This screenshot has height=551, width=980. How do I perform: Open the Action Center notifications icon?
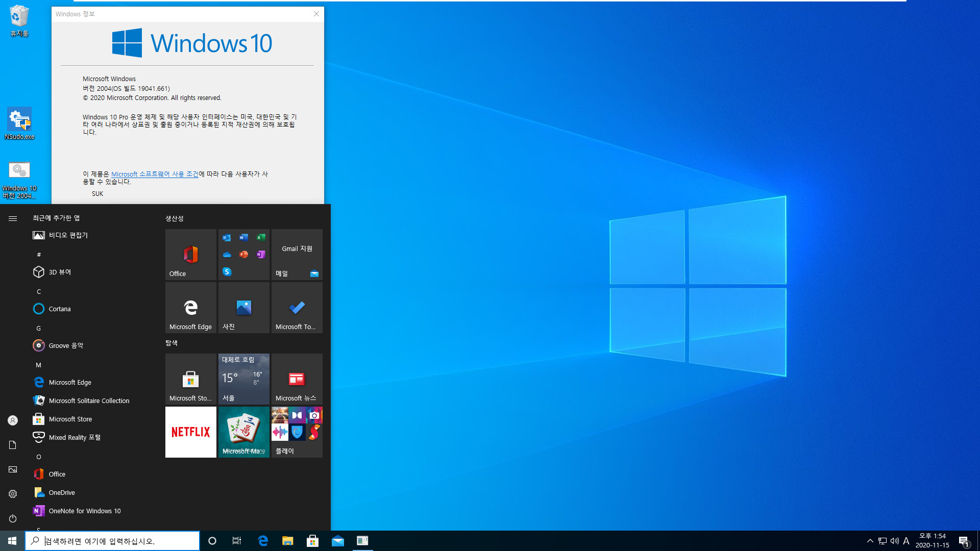click(x=964, y=541)
